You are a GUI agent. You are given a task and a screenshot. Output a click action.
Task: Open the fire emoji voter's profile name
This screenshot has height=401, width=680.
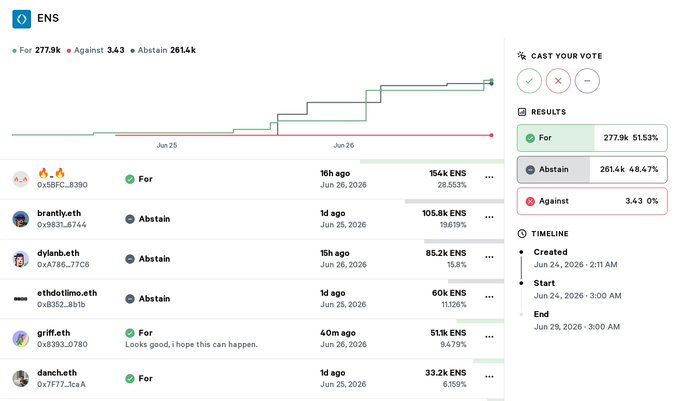pyautogui.click(x=51, y=173)
